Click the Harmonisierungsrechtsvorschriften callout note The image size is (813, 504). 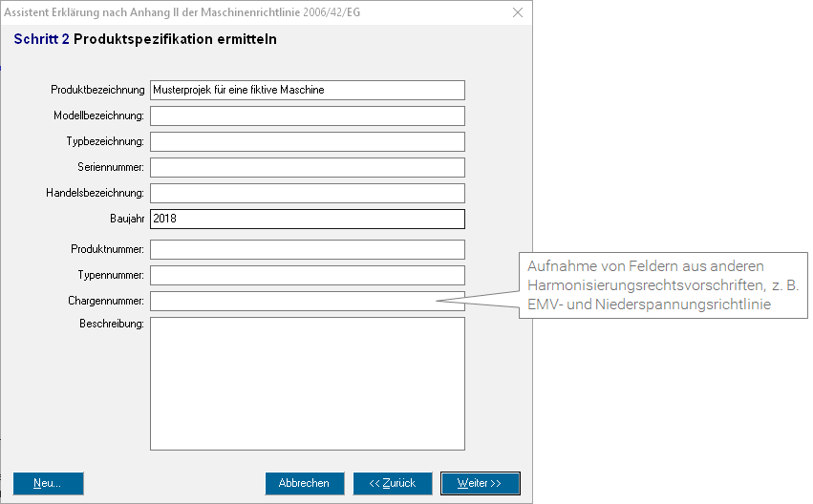[663, 285]
